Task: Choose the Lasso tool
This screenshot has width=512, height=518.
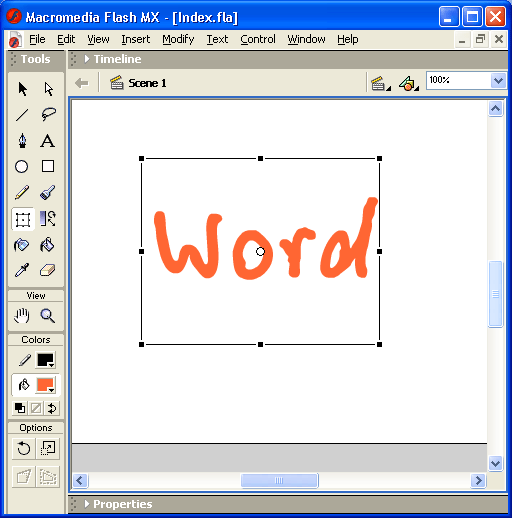Action: (x=48, y=114)
